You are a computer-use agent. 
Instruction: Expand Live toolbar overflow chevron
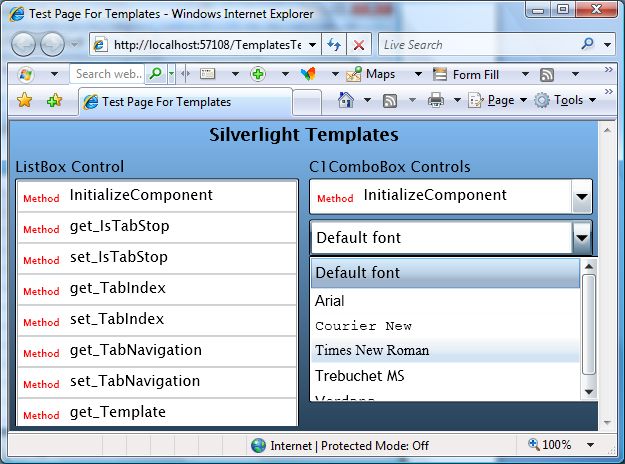(608, 69)
